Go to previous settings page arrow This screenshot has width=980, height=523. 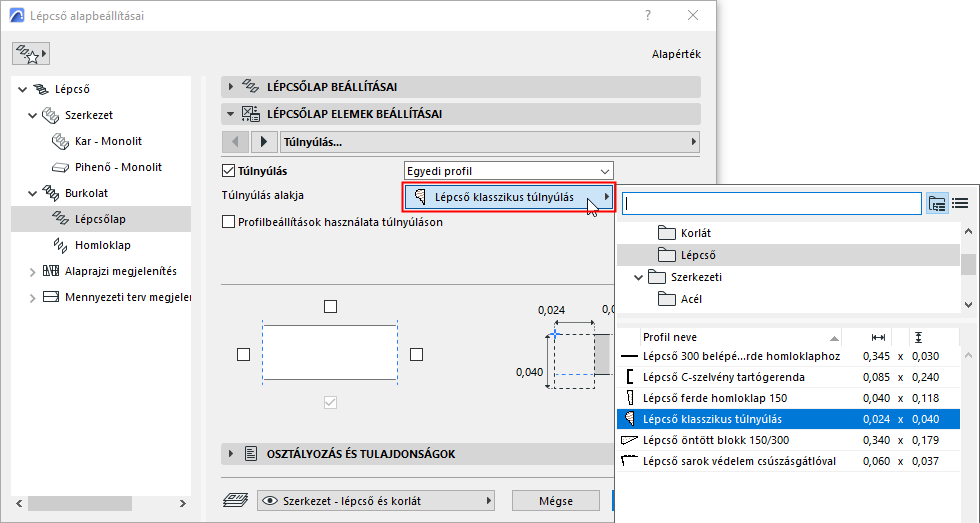point(235,142)
